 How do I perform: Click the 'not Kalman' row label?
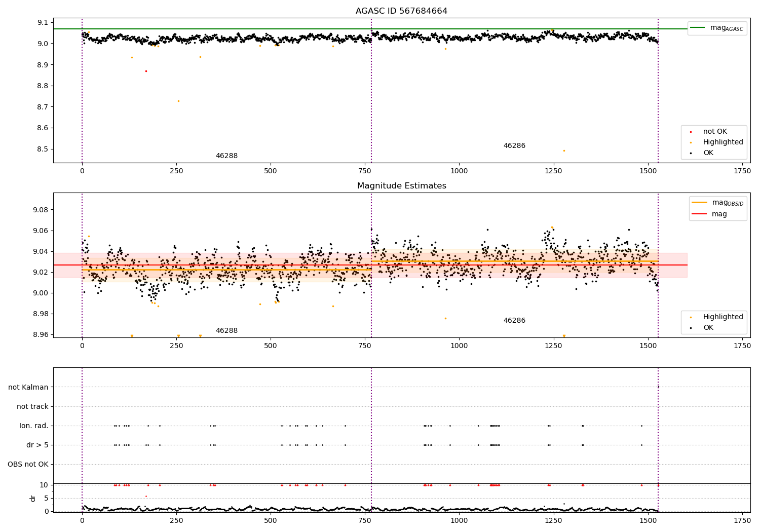28,388
